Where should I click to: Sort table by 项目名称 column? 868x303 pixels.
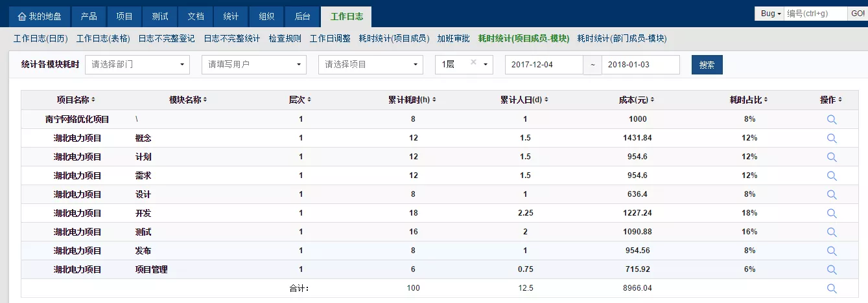[75, 100]
